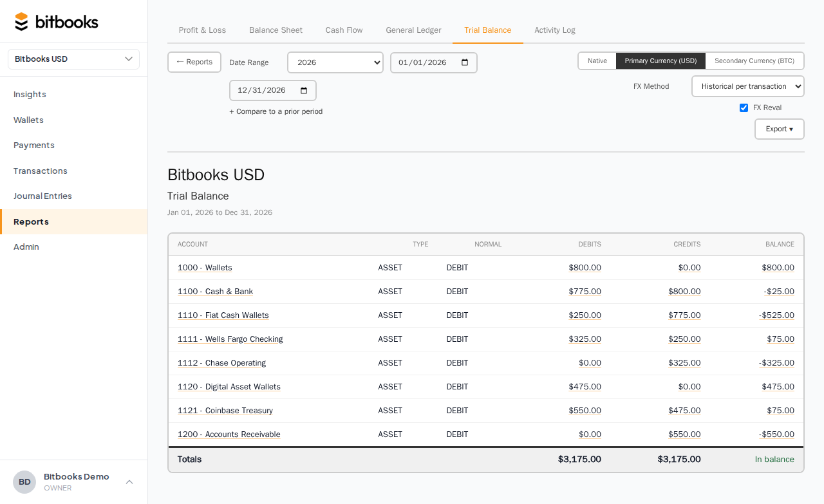Image resolution: width=824 pixels, height=504 pixels.
Task: Open account 1112 - Chase Operating
Action: click(221, 363)
